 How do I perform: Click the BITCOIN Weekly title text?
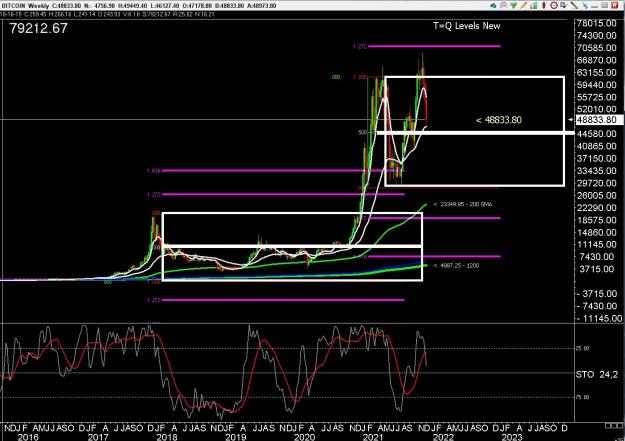(26, 6)
